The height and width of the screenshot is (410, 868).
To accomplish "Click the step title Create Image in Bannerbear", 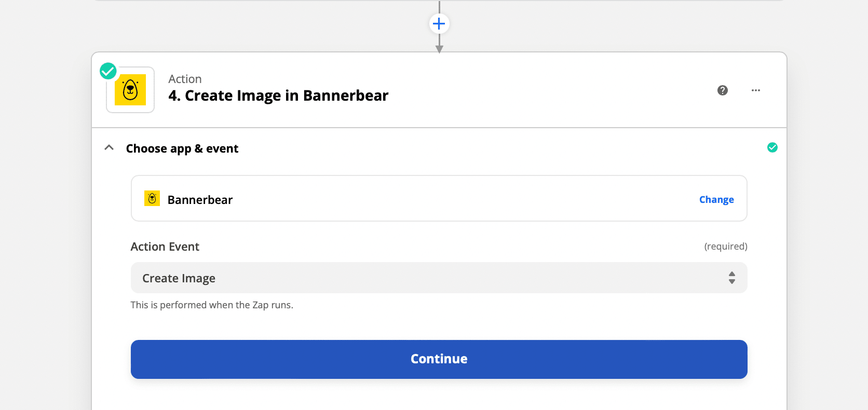I will click(278, 95).
